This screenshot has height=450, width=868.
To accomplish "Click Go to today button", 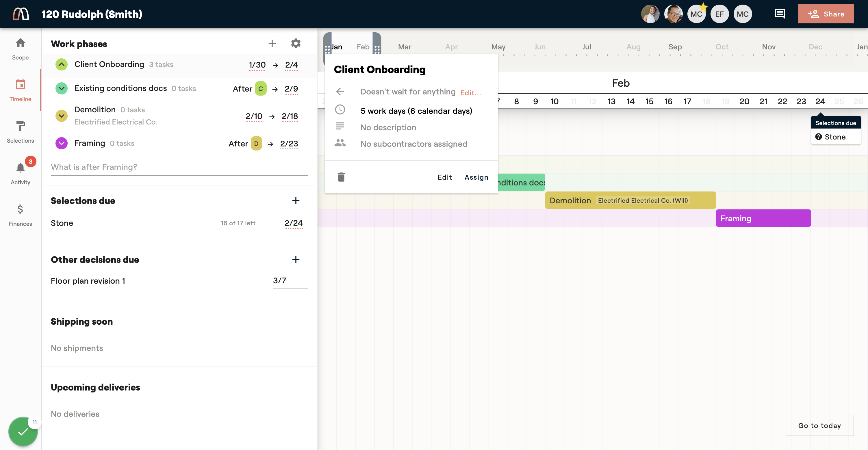I will (819, 425).
